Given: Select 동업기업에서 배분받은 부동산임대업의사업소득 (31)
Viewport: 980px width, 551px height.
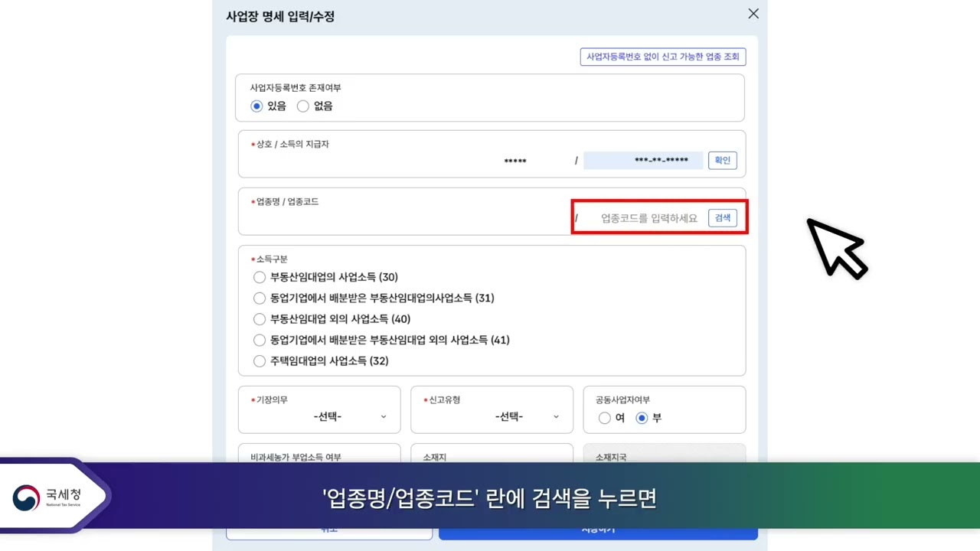Looking at the screenshot, I should [x=260, y=298].
